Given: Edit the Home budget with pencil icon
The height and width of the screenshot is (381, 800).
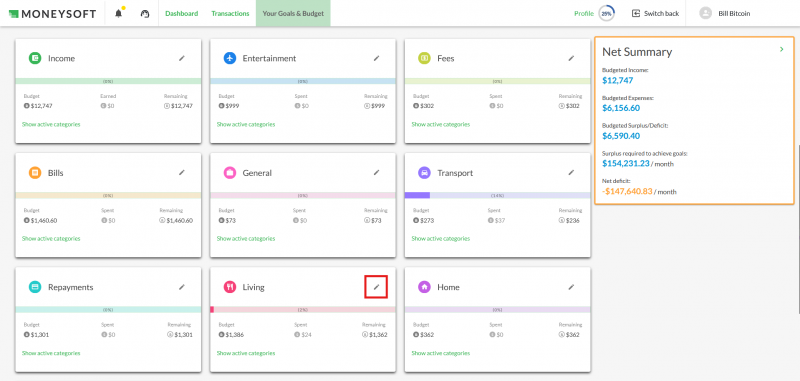Looking at the screenshot, I should point(571,287).
